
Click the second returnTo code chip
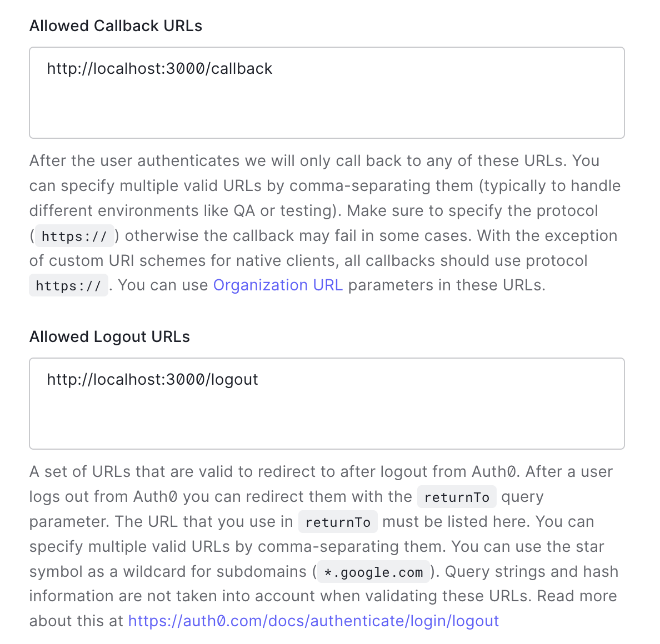coord(338,521)
